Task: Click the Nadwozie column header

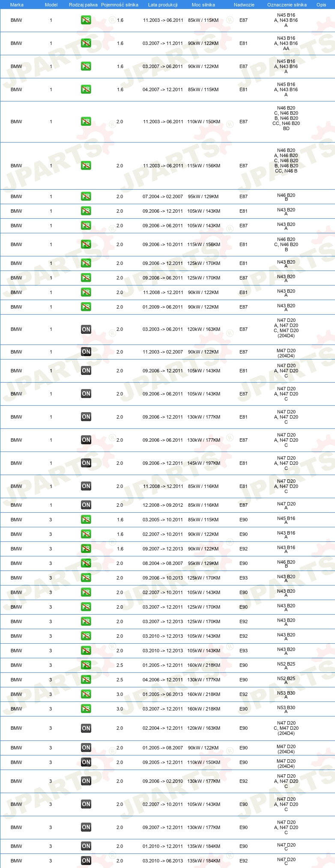Action: tap(244, 5)
